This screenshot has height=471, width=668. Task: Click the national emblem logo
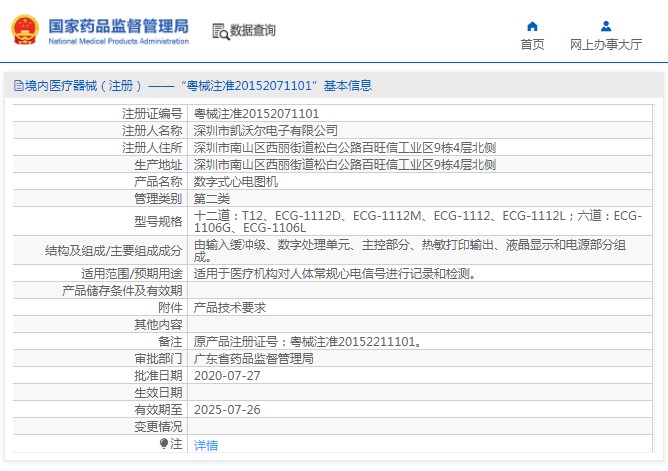(x=25, y=30)
